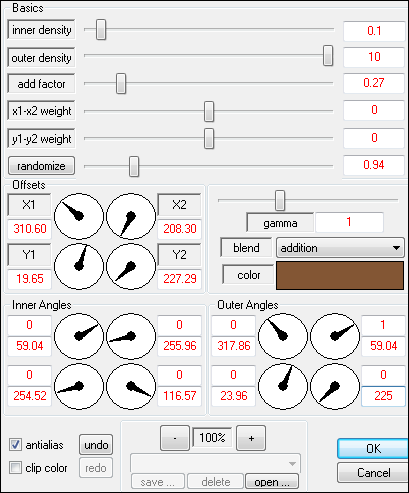The width and height of the screenshot is (409, 493).
Task: Click the Y2 offset angle dial
Action: tap(131, 266)
